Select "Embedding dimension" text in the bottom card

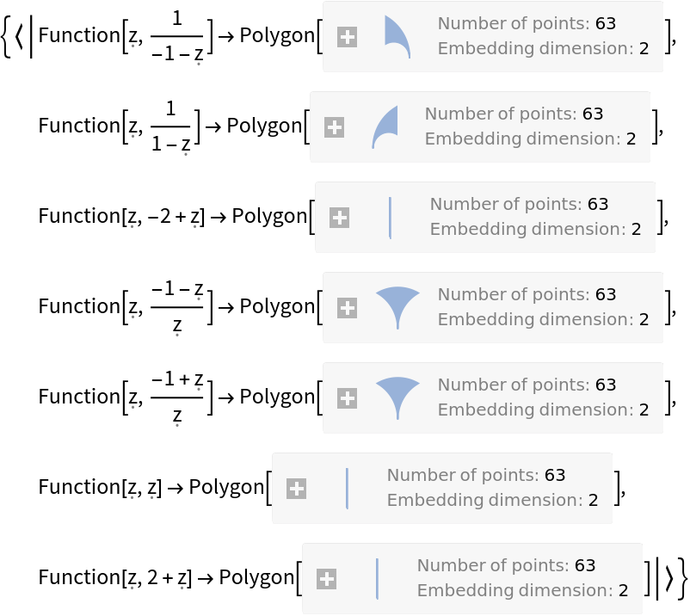514,590
